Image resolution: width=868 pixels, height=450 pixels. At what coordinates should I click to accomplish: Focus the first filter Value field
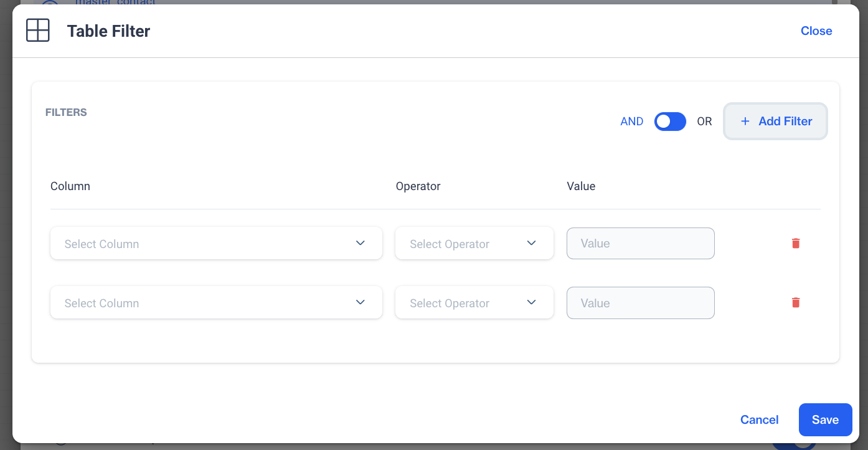click(x=641, y=243)
